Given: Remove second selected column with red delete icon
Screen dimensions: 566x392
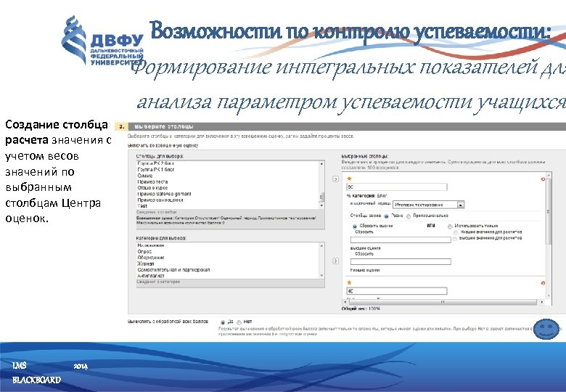Looking at the screenshot, I should [x=543, y=283].
